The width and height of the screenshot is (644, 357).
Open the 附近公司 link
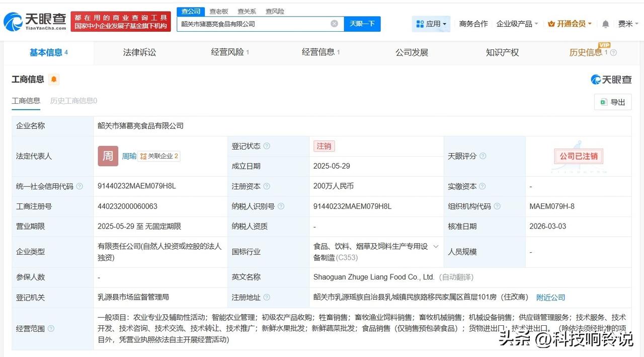(x=550, y=298)
